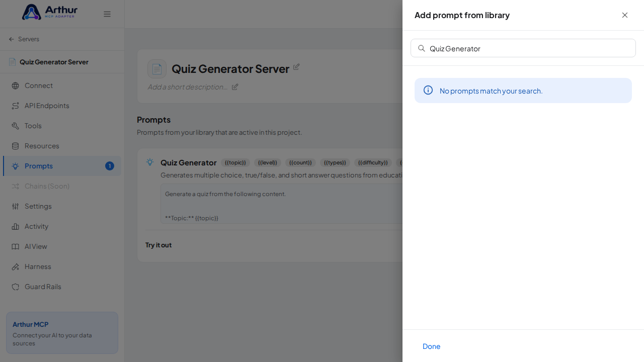Click the {{difficulty}} variable chip

coord(373,162)
